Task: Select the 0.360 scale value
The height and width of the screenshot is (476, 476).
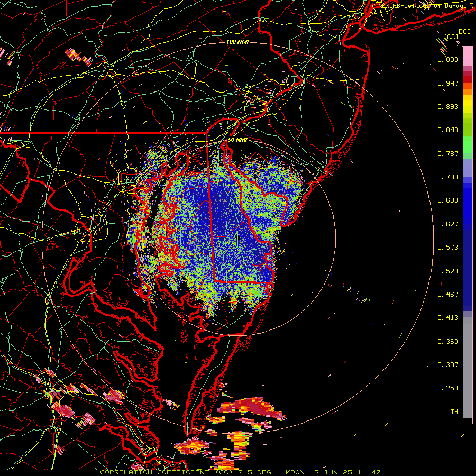Action: [448, 342]
